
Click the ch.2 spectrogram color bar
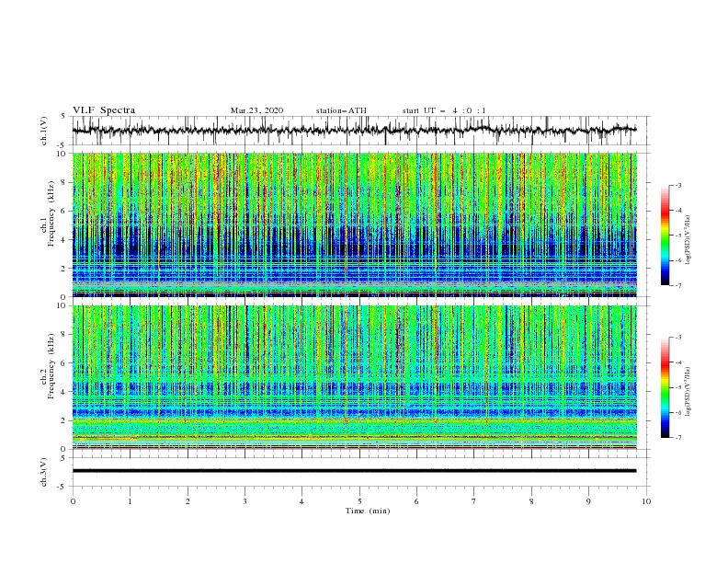coord(665,387)
